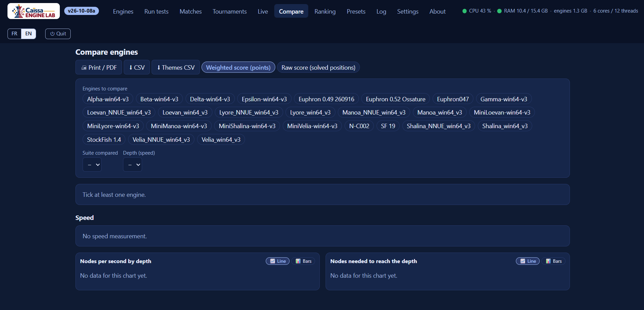Image resolution: width=644 pixels, height=310 pixels.
Task: Tick the StockFish 1.4 engine chip
Action: point(104,139)
